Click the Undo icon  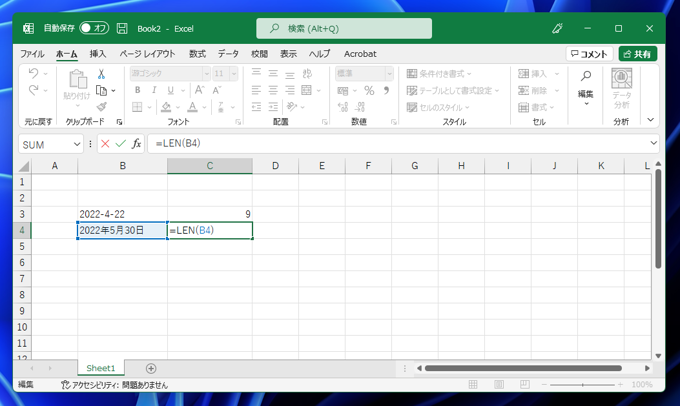click(33, 73)
